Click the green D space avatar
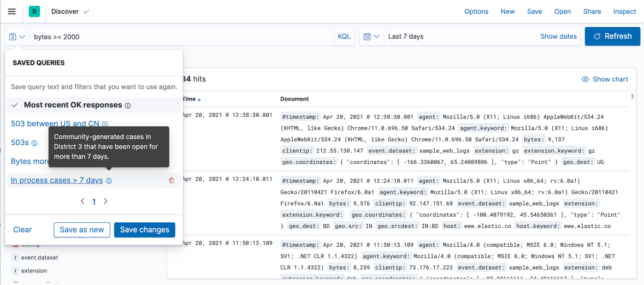The image size is (644, 285). [x=34, y=11]
